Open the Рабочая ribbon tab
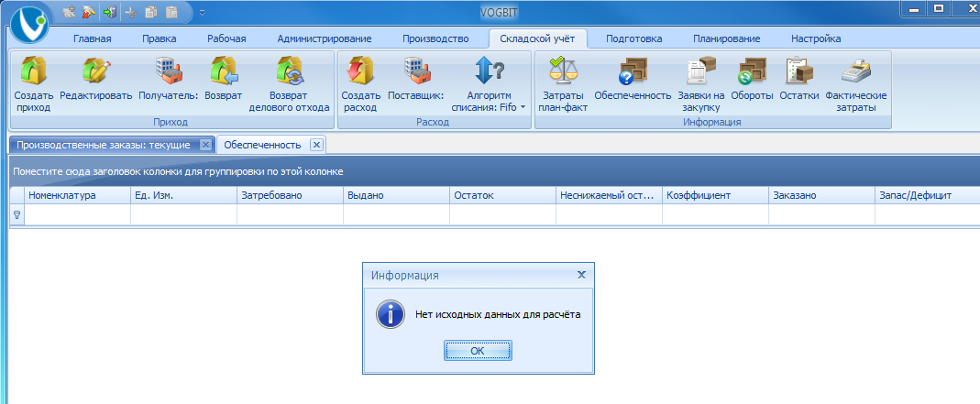The image size is (980, 404). click(x=226, y=38)
